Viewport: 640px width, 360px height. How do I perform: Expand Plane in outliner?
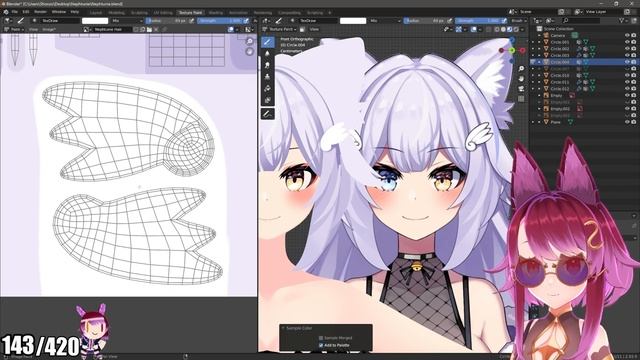539,122
